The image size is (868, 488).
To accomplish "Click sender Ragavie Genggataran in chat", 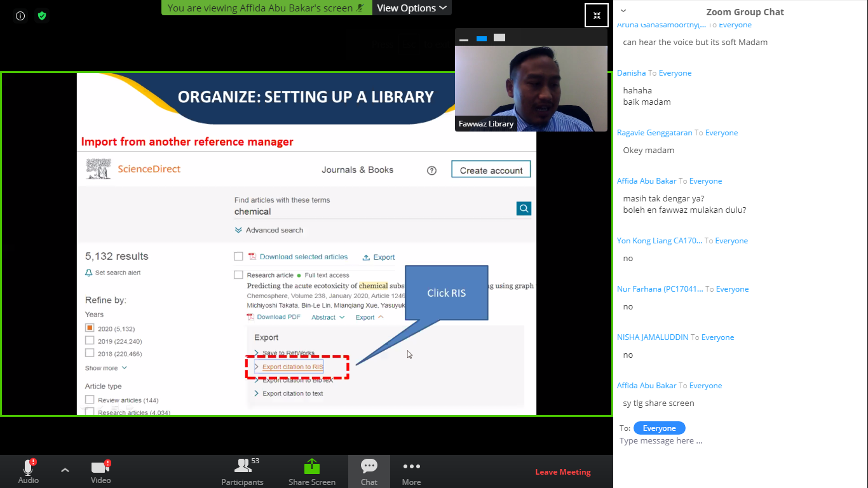I will 654,133.
